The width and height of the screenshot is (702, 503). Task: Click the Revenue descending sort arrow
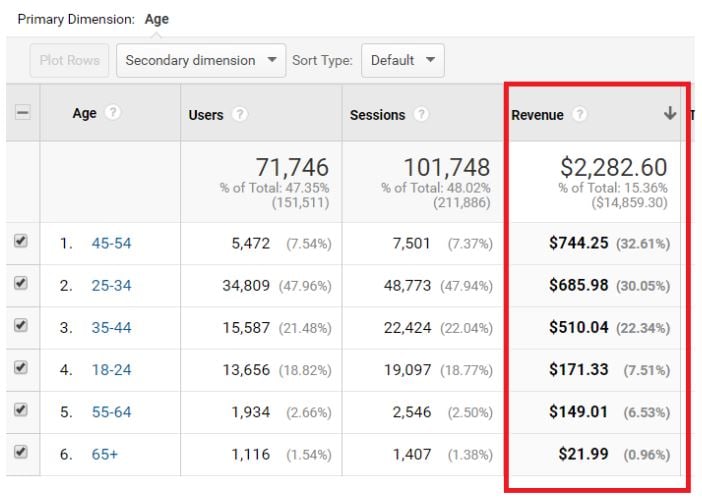point(670,113)
